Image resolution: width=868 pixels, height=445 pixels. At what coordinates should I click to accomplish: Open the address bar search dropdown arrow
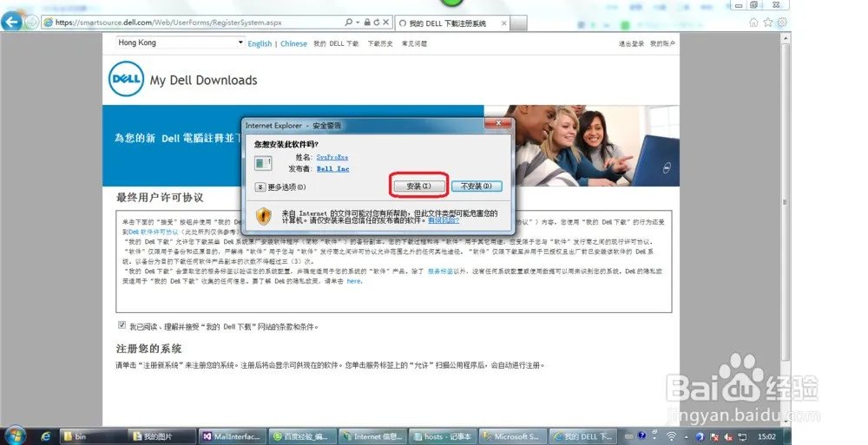(358, 23)
